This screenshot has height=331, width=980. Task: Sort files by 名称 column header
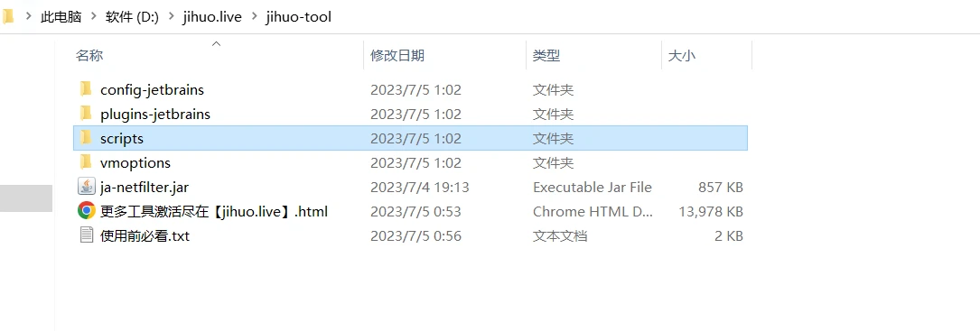217,55
